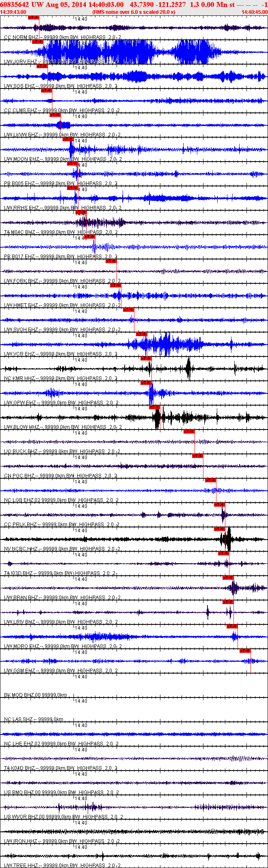Viewport: 268px width, 868px height.
Task: Click the NC KMR HHZ station label
Action: click(x=19, y=378)
